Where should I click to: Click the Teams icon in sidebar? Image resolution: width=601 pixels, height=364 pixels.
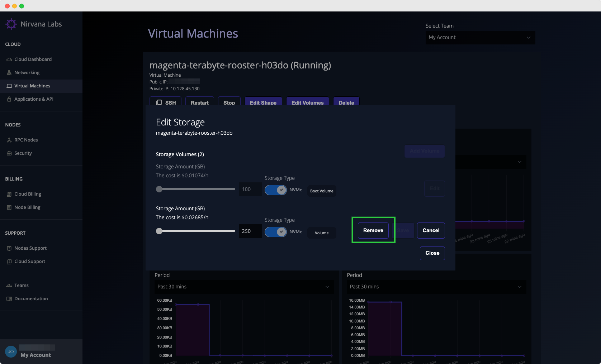pos(9,286)
